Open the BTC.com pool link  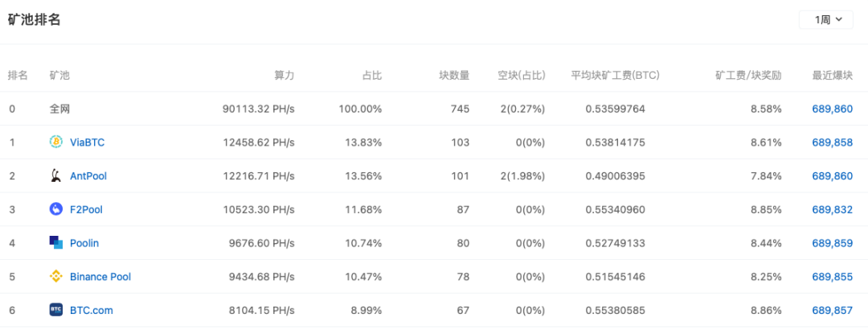92,310
